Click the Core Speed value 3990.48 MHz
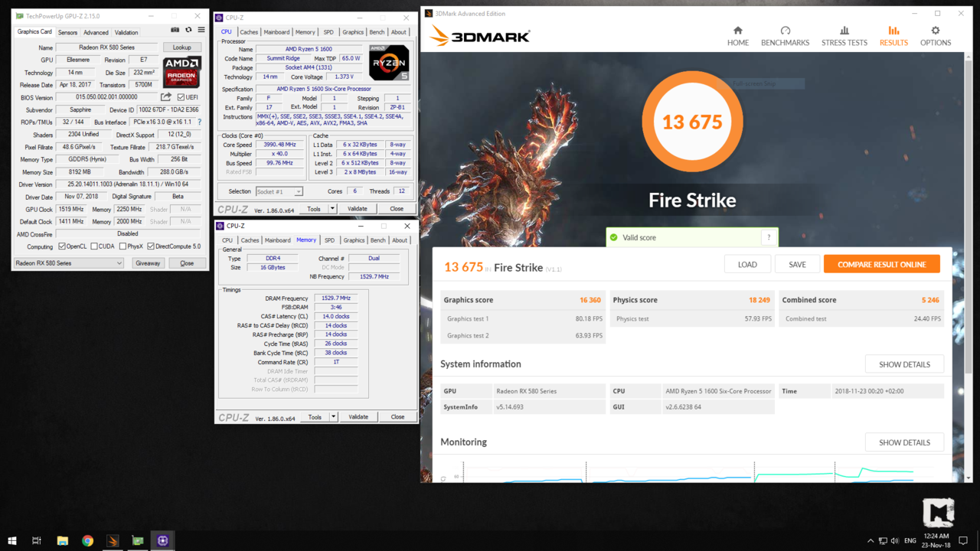The image size is (980, 551). [x=279, y=145]
